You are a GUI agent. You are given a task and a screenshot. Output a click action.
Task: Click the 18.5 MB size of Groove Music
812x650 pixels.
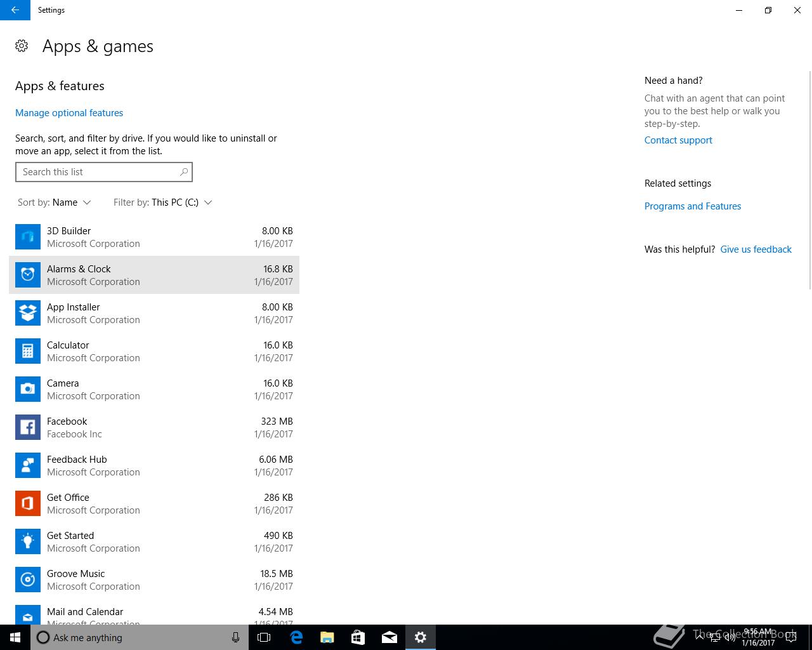point(277,574)
